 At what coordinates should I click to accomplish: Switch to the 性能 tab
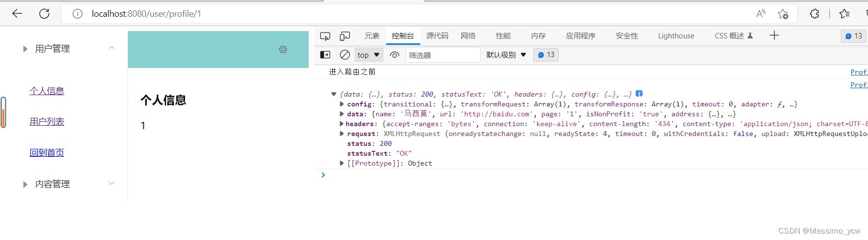coord(503,36)
